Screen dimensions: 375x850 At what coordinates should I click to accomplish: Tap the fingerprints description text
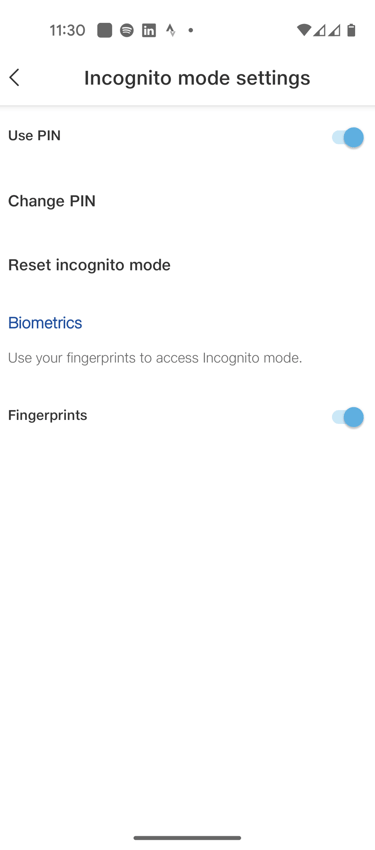(x=155, y=358)
